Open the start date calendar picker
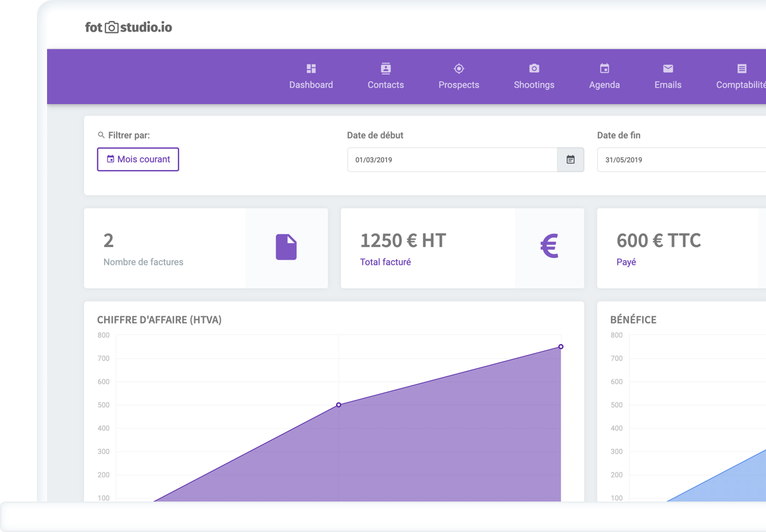This screenshot has width=766, height=532. coord(570,160)
